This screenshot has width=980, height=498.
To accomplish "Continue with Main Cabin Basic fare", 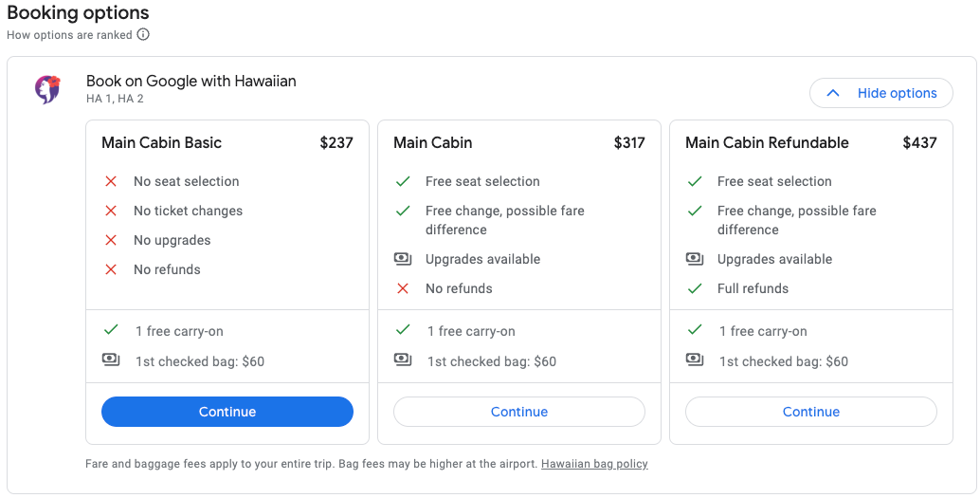I will (x=227, y=412).
